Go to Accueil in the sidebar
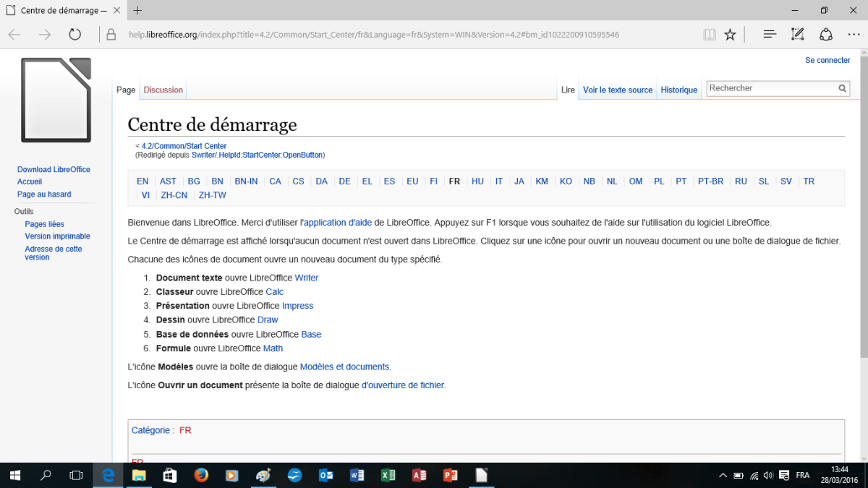This screenshot has height=488, width=868. pos(30,181)
